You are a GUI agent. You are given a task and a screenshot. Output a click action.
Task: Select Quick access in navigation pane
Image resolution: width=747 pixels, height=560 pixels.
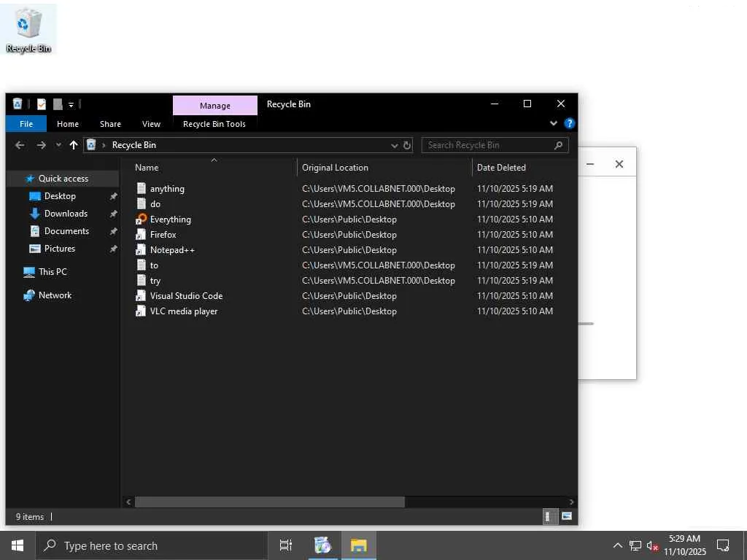(63, 179)
